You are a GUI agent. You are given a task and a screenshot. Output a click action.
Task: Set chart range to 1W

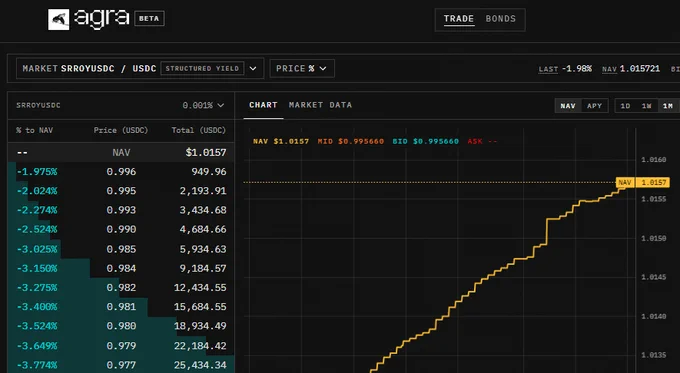pyautogui.click(x=647, y=106)
